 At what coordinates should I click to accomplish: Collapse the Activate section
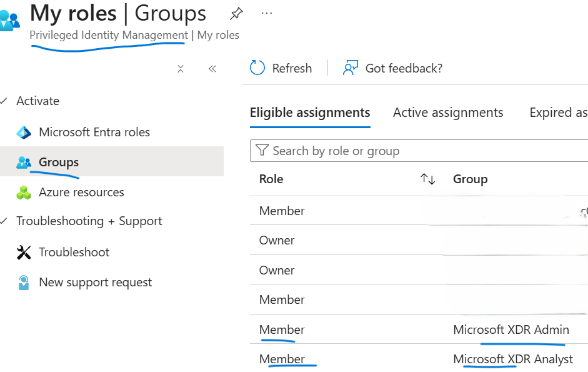4,101
